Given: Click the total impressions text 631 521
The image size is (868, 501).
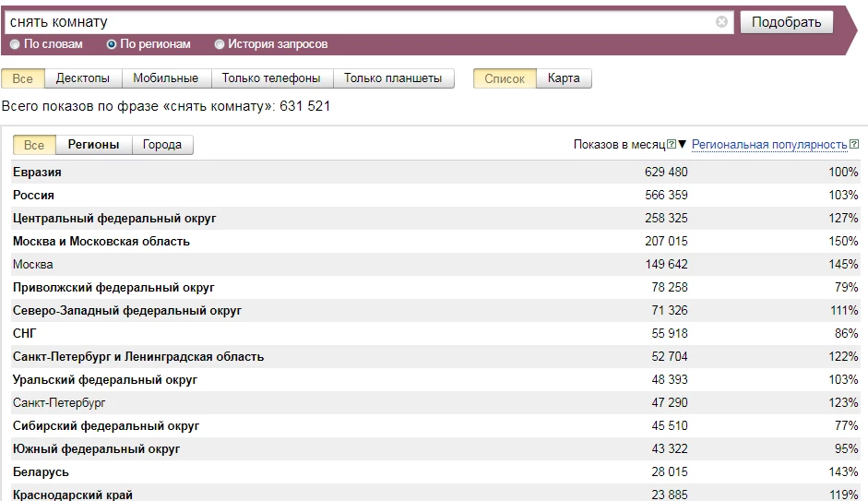Looking at the screenshot, I should (x=304, y=106).
